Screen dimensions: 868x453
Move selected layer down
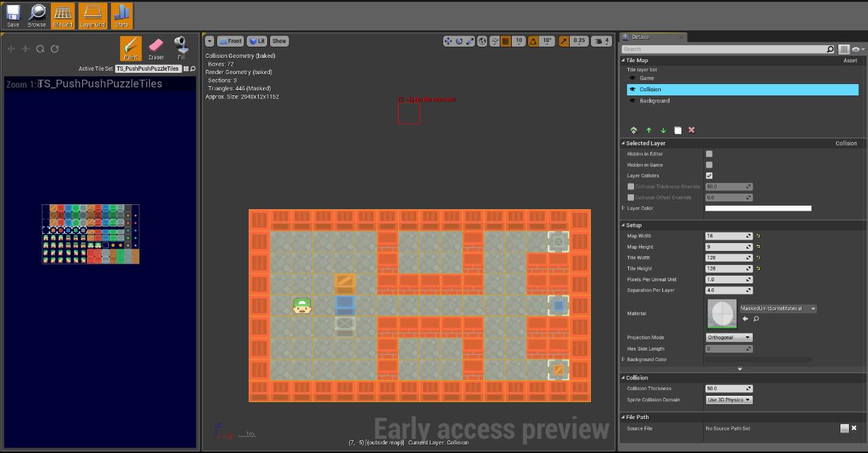(663, 130)
